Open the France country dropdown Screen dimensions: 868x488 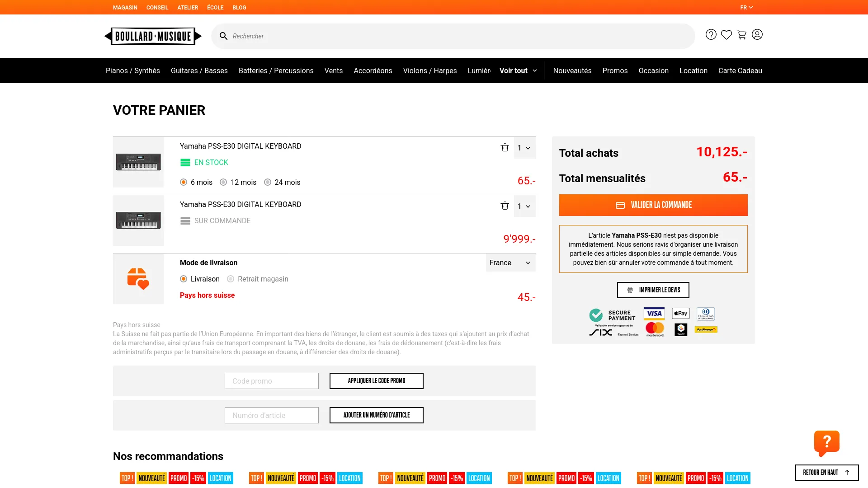[511, 263]
